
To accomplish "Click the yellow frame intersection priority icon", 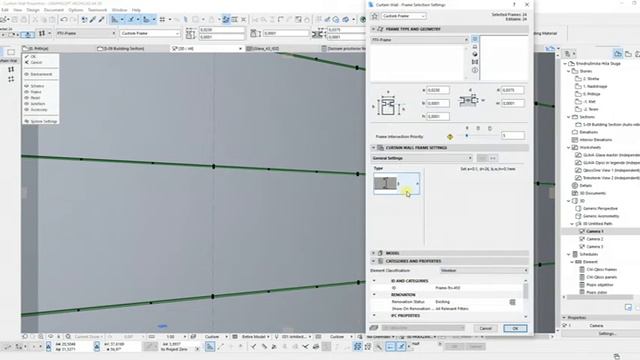I will click(x=450, y=137).
